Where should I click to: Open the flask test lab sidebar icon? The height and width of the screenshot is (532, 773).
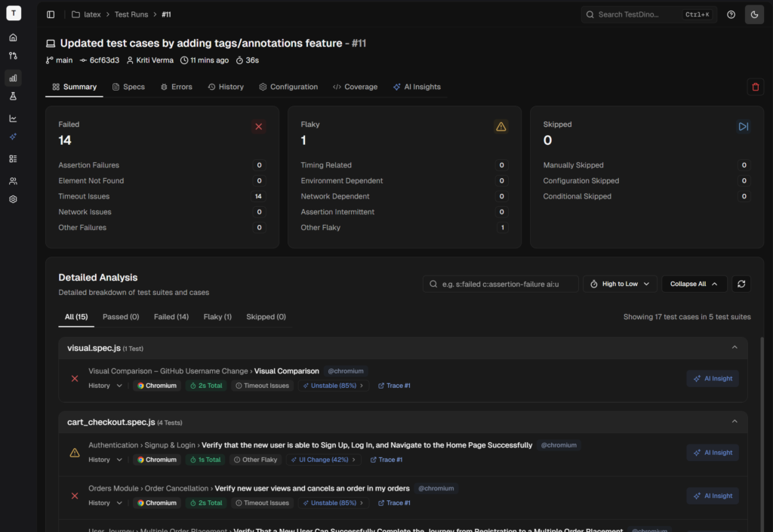[x=13, y=97]
